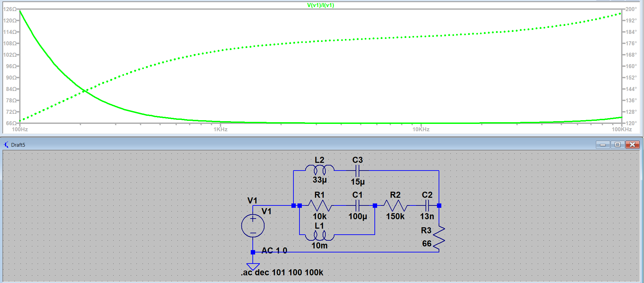Select the voltage source V1 symbol

[253, 226]
